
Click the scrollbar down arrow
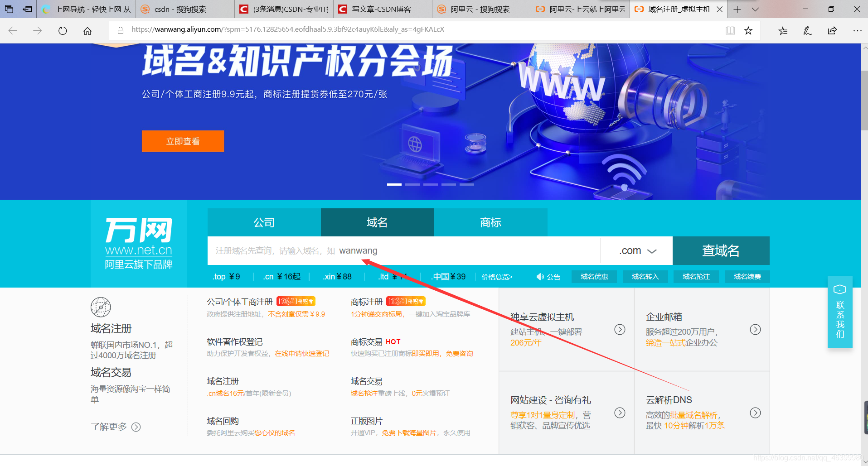(x=864, y=461)
